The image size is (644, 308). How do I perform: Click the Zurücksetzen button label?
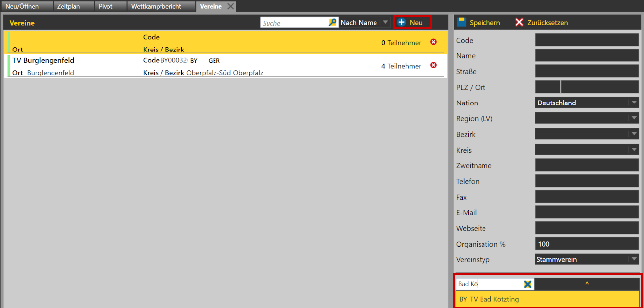point(547,23)
